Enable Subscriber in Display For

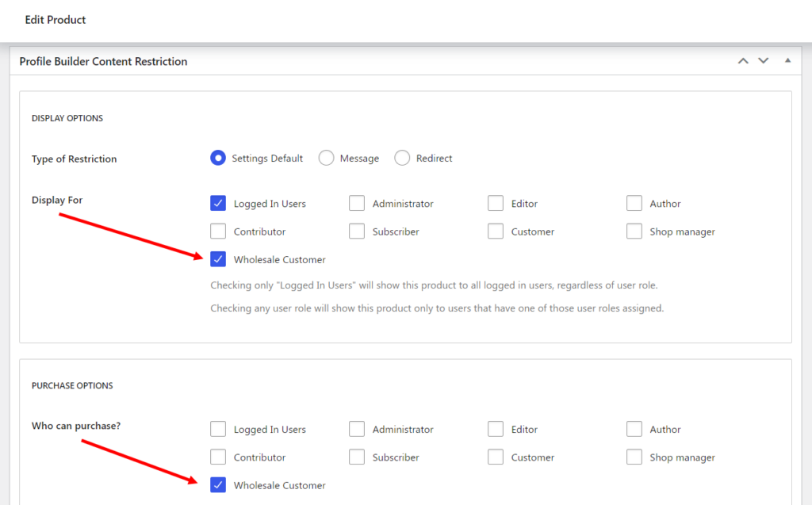click(x=357, y=231)
